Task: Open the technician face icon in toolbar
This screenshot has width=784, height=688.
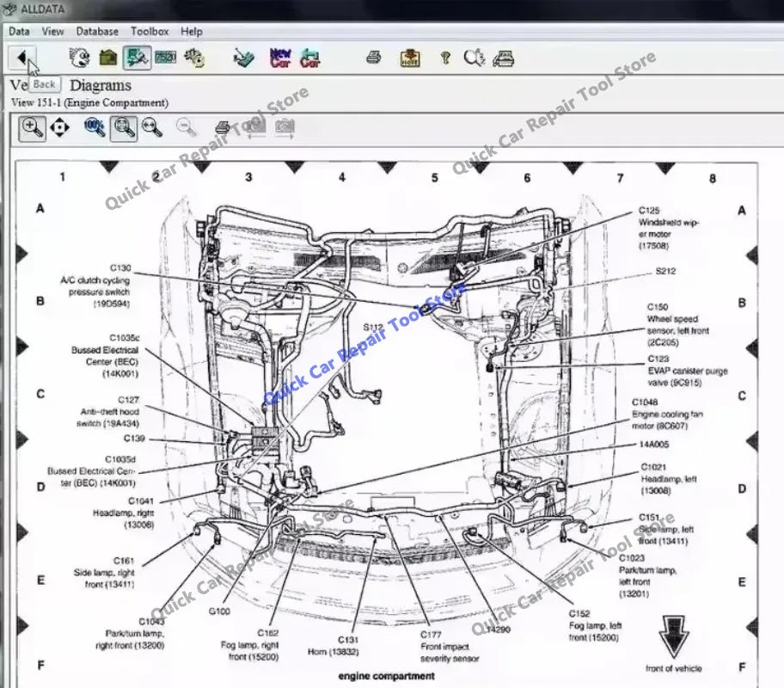Action: pyautogui.click(x=79, y=58)
